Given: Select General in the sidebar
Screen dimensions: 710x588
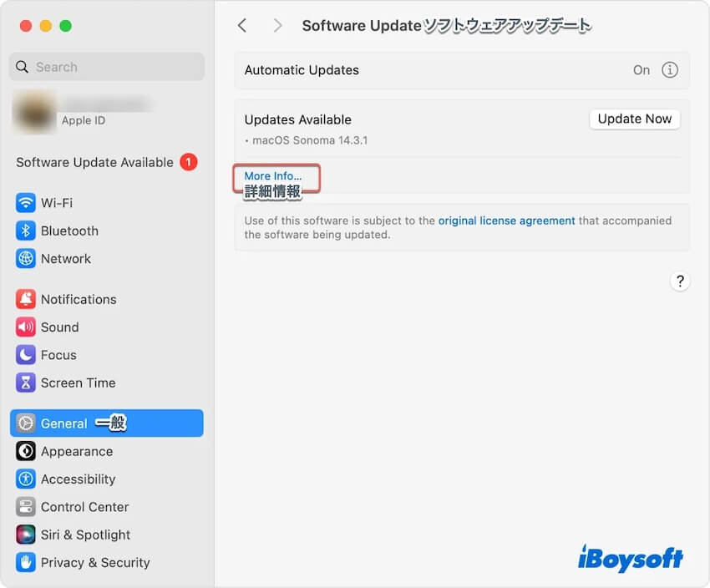Looking at the screenshot, I should pyautogui.click(x=63, y=423).
